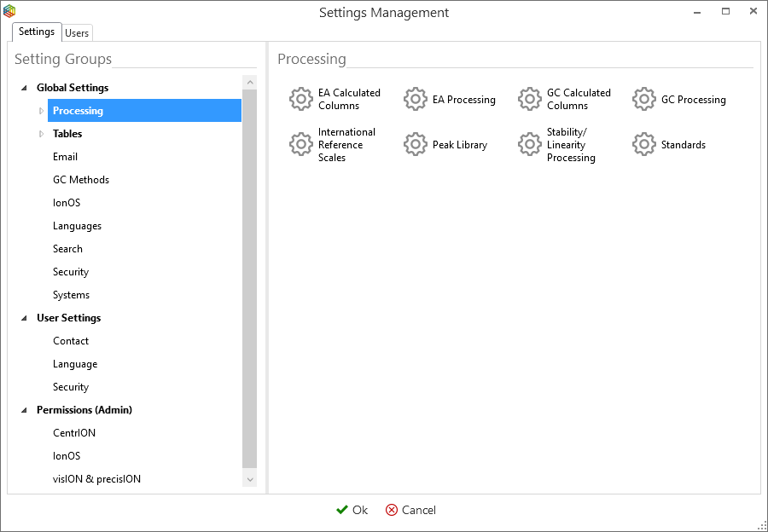This screenshot has width=768, height=532.
Task: Collapse the Permissions (Admin) group
Action: pos(25,410)
